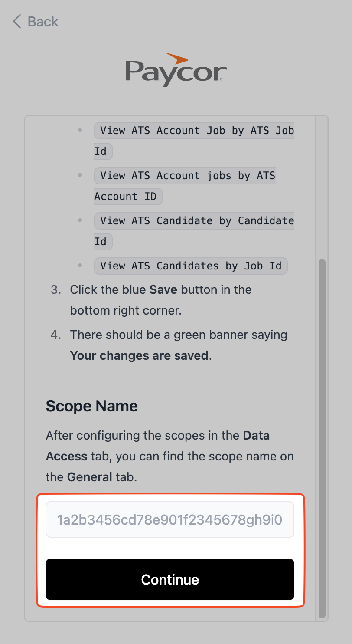Click the bold "General" tab reference
This screenshot has height=644, width=352.
90,477
